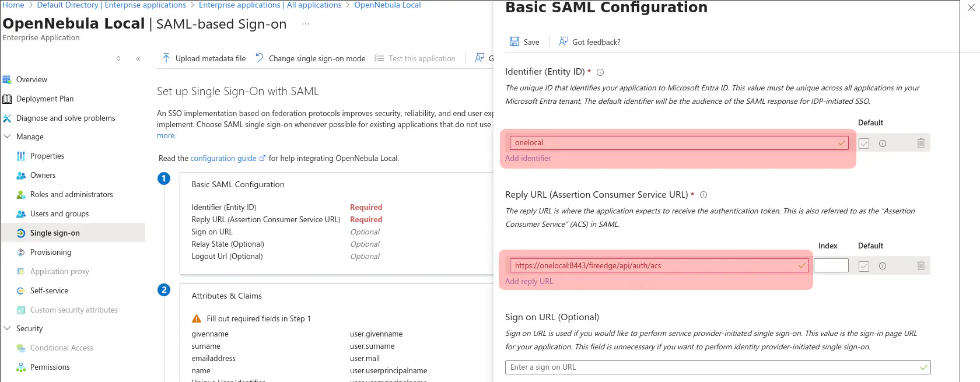Open the configuration guide link
This screenshot has width=980, height=382.
tap(228, 158)
